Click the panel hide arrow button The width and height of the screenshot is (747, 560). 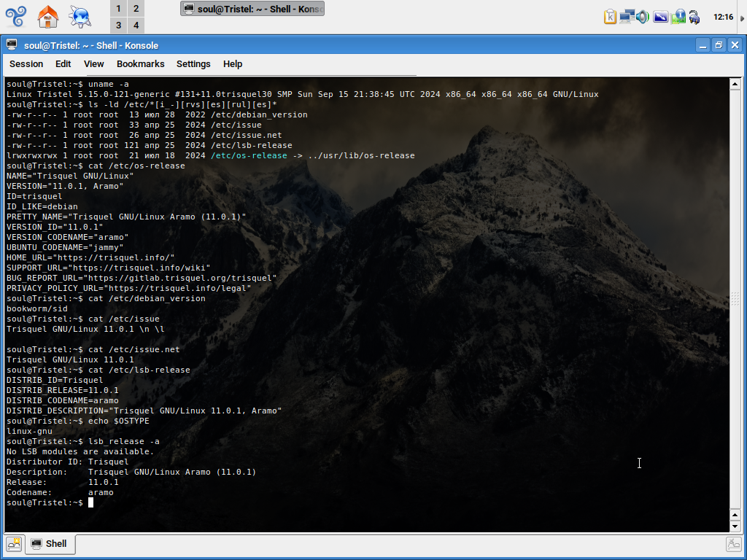click(742, 17)
